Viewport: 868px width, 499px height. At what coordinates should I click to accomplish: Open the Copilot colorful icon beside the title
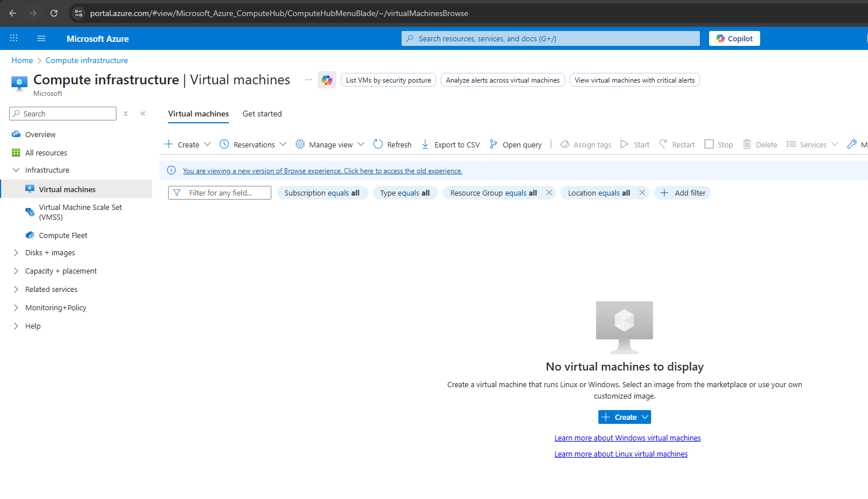pyautogui.click(x=327, y=80)
